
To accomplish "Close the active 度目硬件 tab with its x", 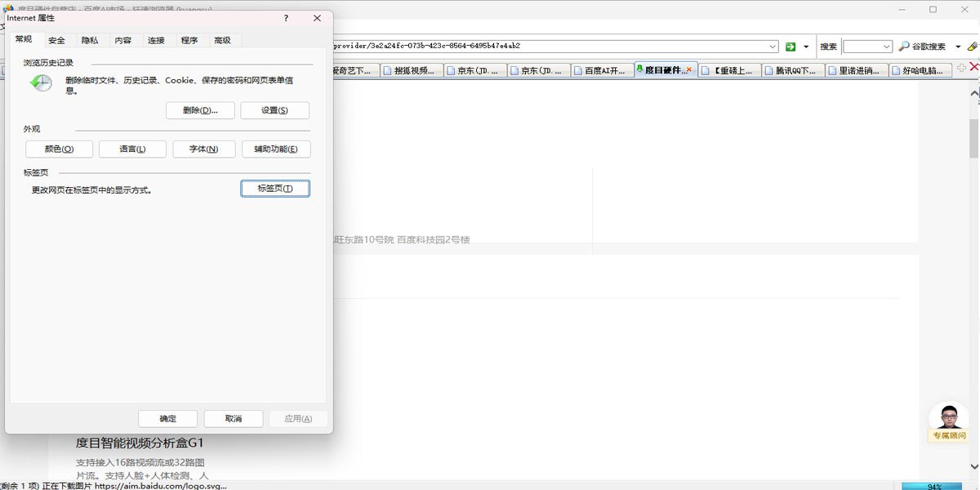I will [689, 70].
